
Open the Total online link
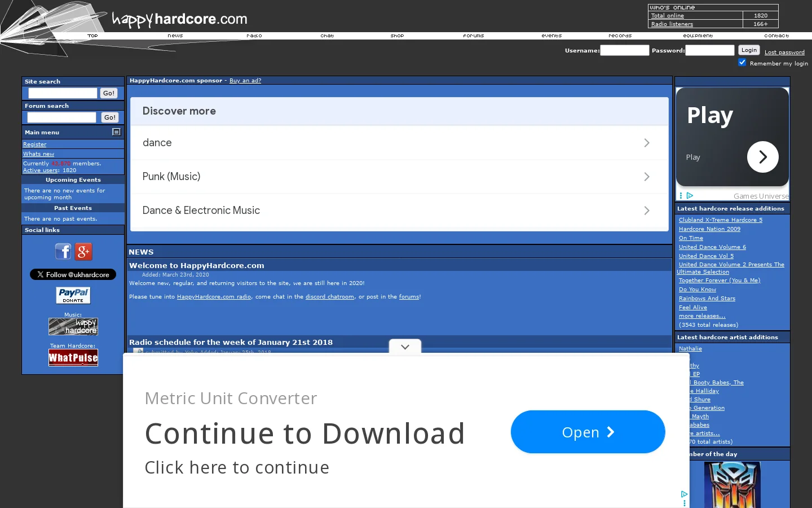[x=668, y=16]
